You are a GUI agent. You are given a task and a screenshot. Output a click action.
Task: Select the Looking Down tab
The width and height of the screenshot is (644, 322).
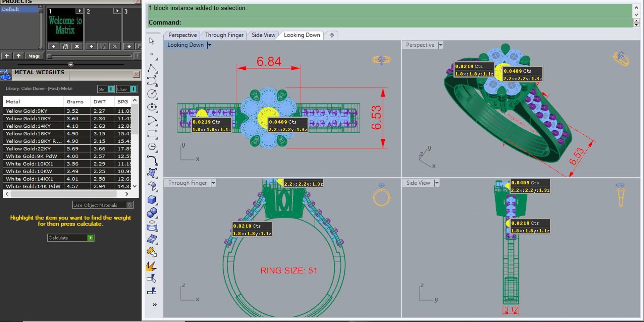302,35
